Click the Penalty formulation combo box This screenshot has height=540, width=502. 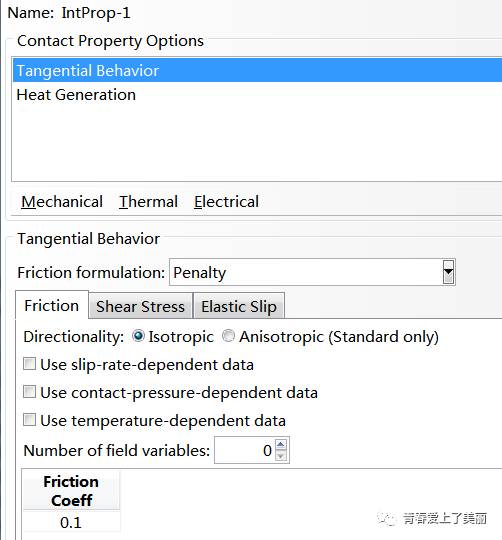pyautogui.click(x=312, y=272)
